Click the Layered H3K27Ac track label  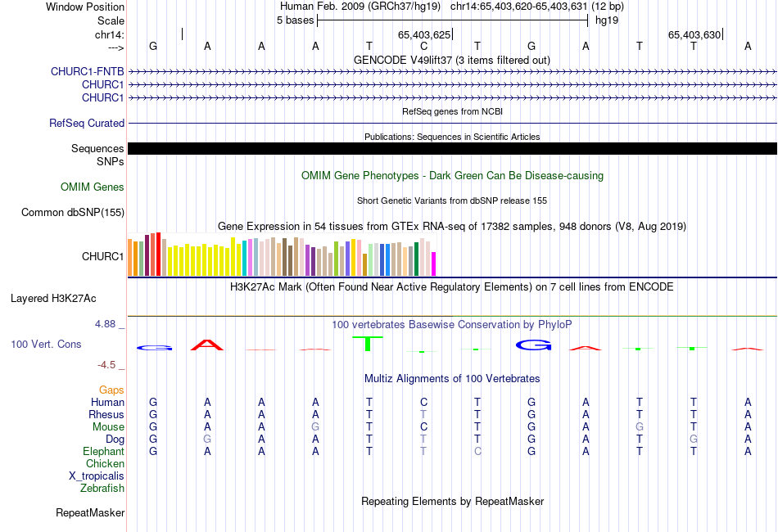[53, 299]
